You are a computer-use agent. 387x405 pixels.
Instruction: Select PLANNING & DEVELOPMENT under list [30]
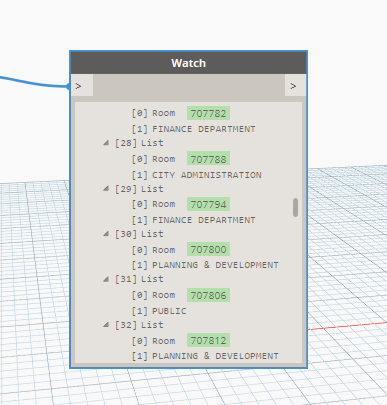pyautogui.click(x=215, y=265)
